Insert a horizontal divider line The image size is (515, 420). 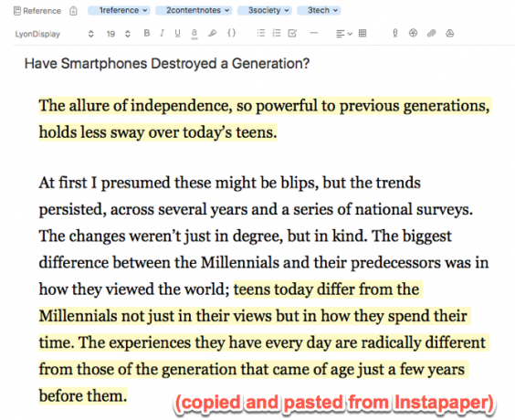pos(314,33)
